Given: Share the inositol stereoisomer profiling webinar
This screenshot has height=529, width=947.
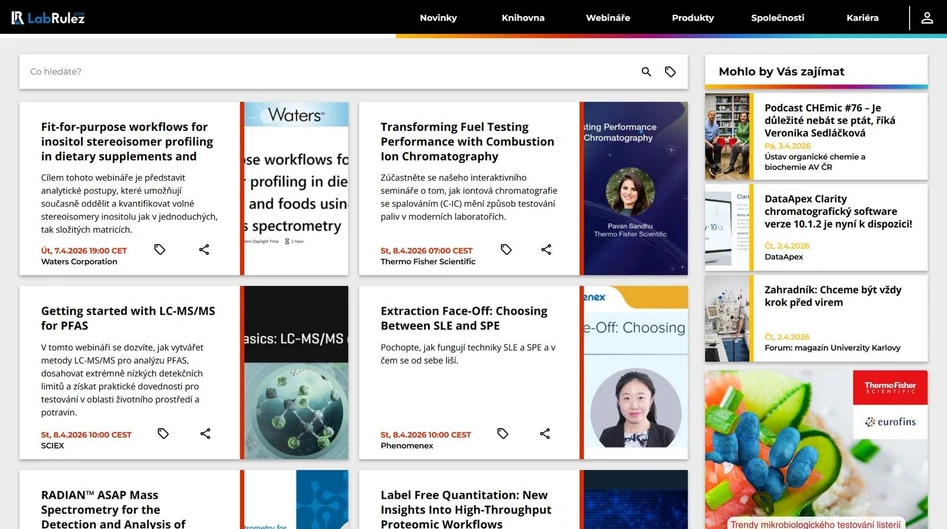Looking at the screenshot, I should point(204,249).
